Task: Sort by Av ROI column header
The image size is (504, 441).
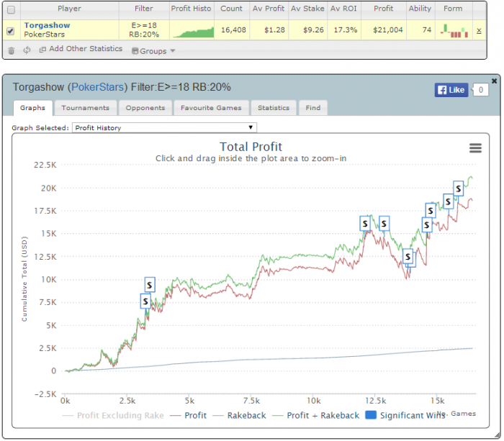Action: (x=343, y=9)
